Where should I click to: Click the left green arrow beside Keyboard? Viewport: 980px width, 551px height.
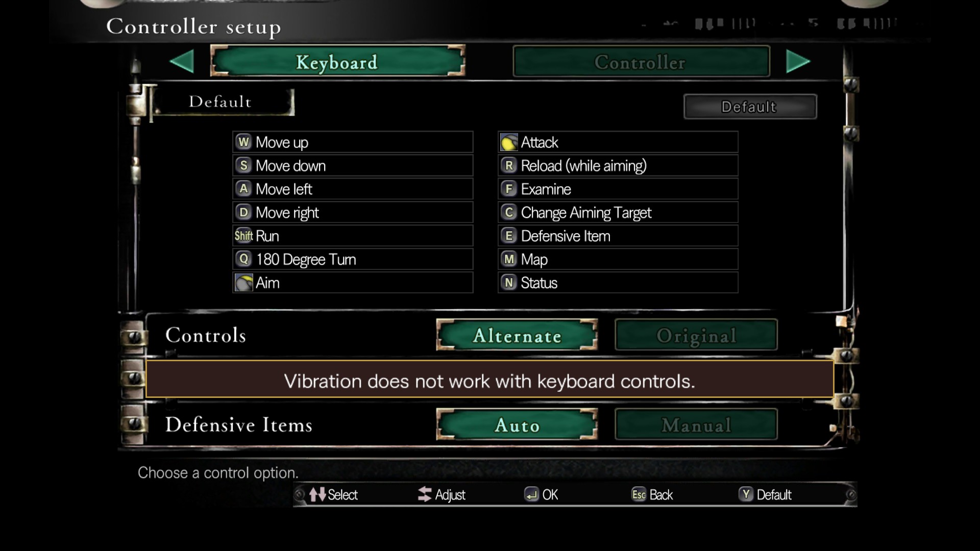[182, 62]
